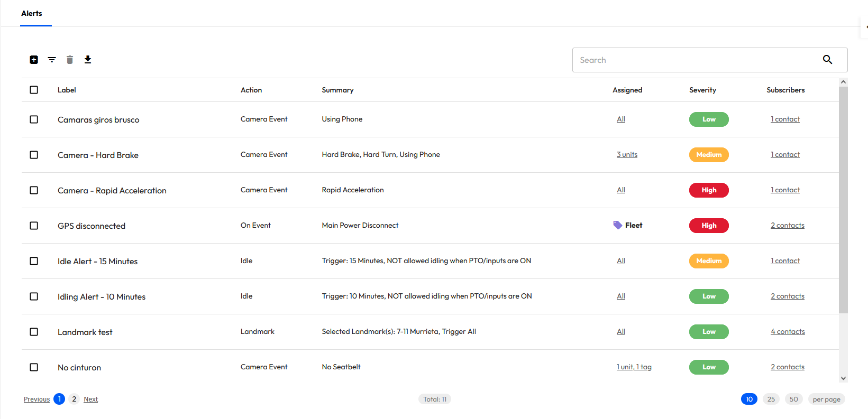Click the Summary column header
This screenshot has width=868, height=419.
click(x=337, y=90)
